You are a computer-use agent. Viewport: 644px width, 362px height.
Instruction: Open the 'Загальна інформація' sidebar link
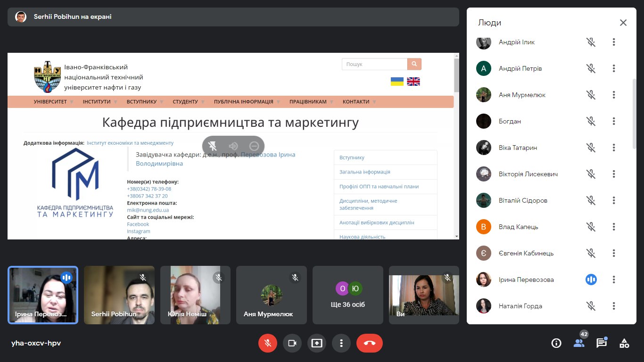364,172
